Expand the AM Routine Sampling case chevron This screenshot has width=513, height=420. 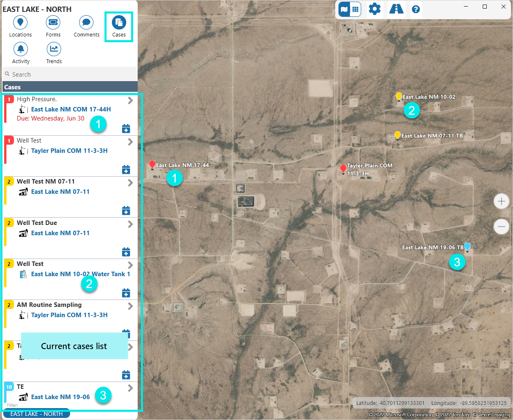point(130,306)
